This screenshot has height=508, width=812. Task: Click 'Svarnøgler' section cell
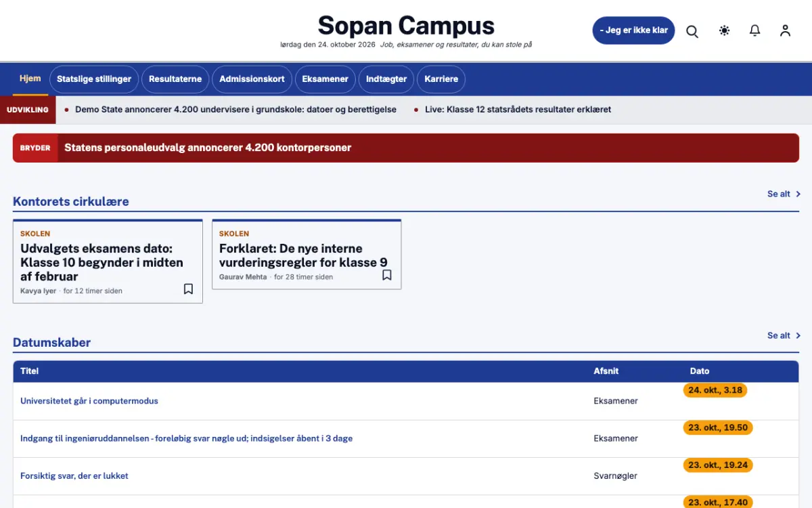[x=616, y=475]
